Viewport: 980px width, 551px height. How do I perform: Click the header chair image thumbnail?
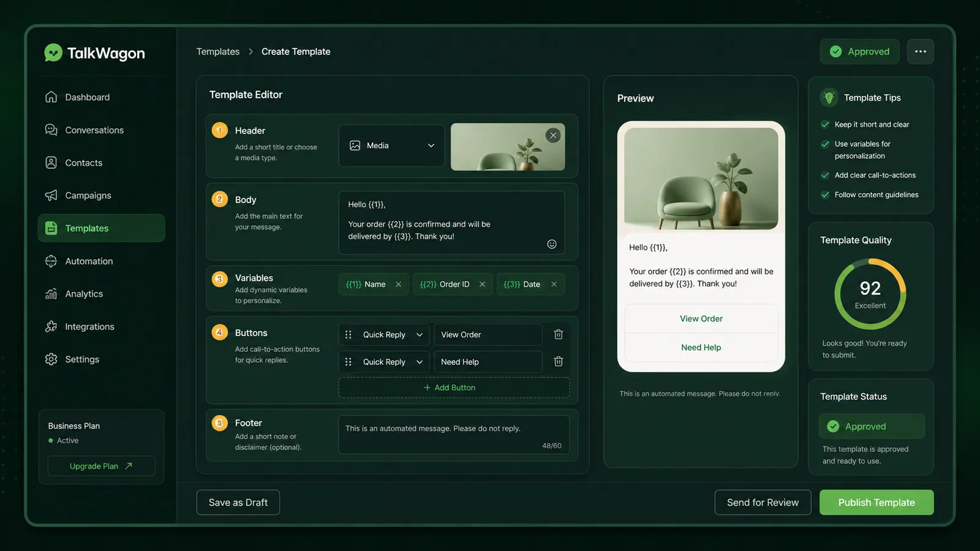(508, 147)
